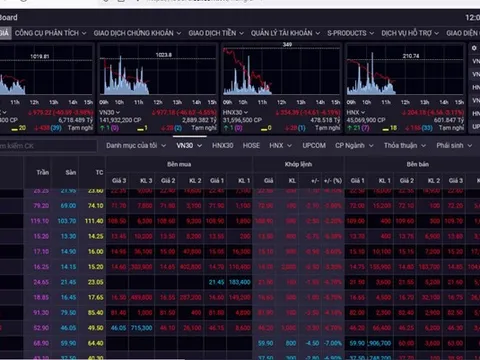Expand the HNX30 index selector under the chart
The width and height of the screenshot is (480, 360).
pyautogui.click(x=235, y=113)
